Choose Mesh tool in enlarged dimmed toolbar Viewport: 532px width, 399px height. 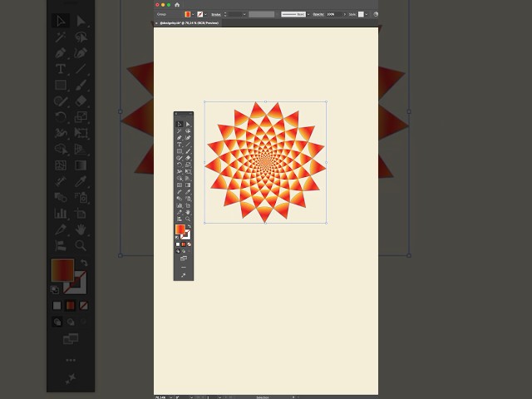(61, 165)
